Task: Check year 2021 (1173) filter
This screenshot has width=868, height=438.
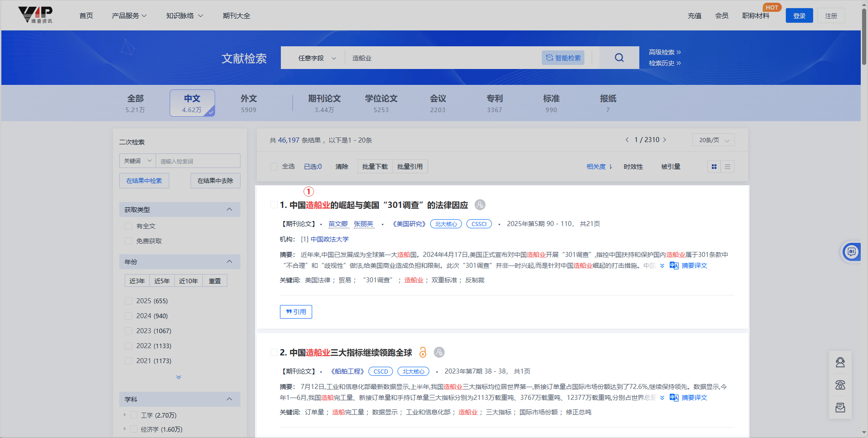Action: [128, 361]
